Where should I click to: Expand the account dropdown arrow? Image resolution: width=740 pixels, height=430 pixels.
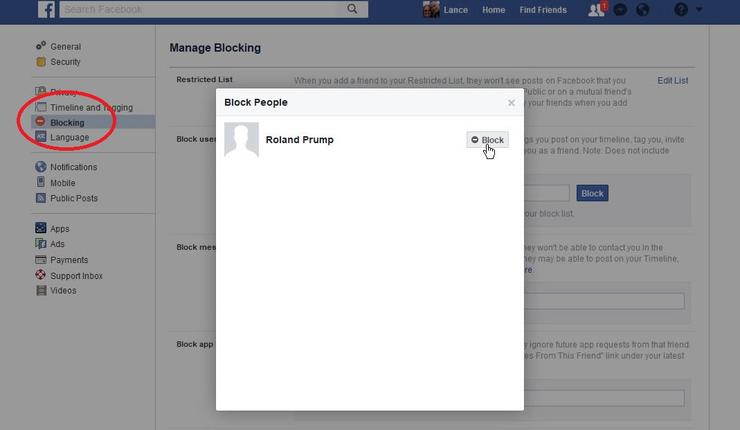point(699,9)
